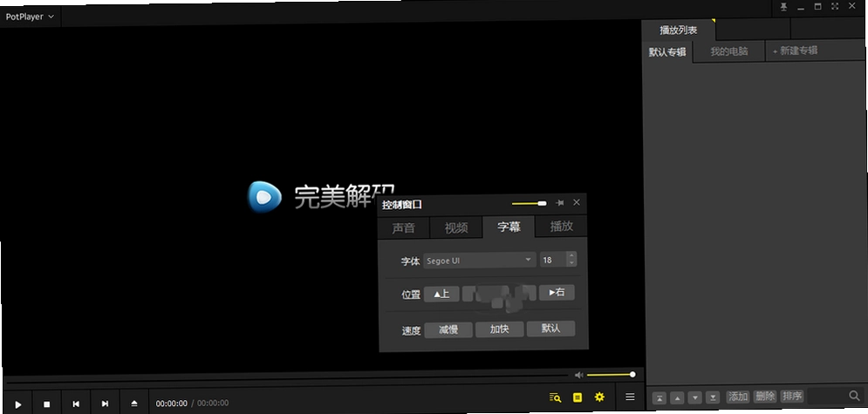The image size is (868, 414).
Task: Switch control window to 视频 tab
Action: [456, 227]
